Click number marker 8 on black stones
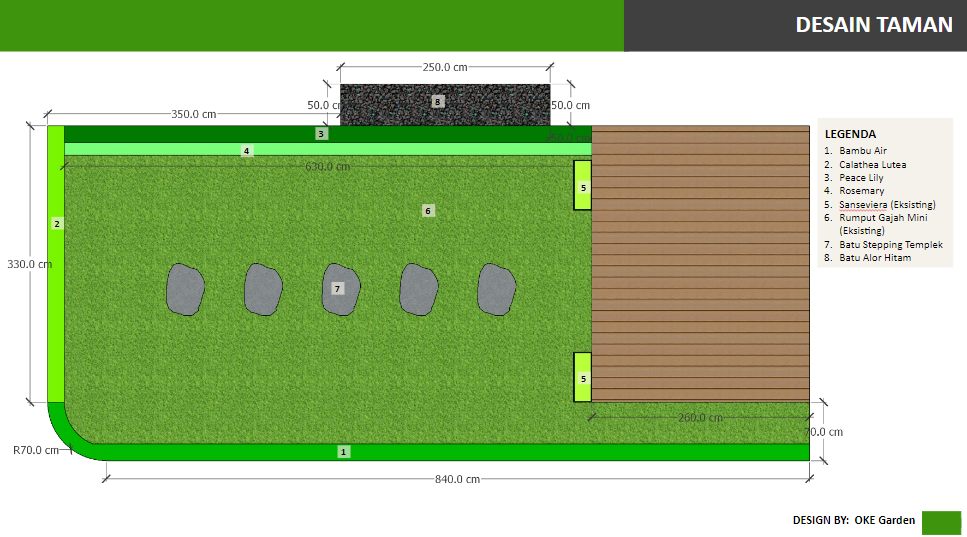Image resolution: width=967 pixels, height=537 pixels. coord(438,102)
